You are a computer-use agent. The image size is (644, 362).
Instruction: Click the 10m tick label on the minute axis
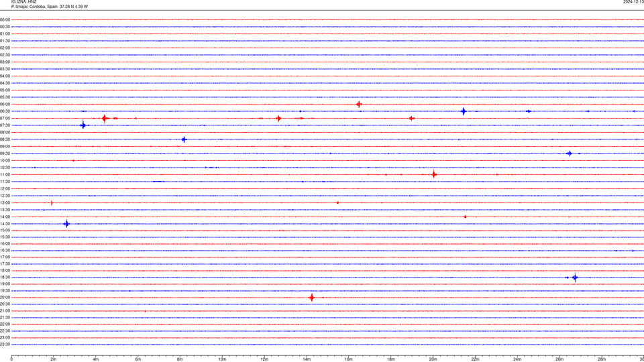222,359
